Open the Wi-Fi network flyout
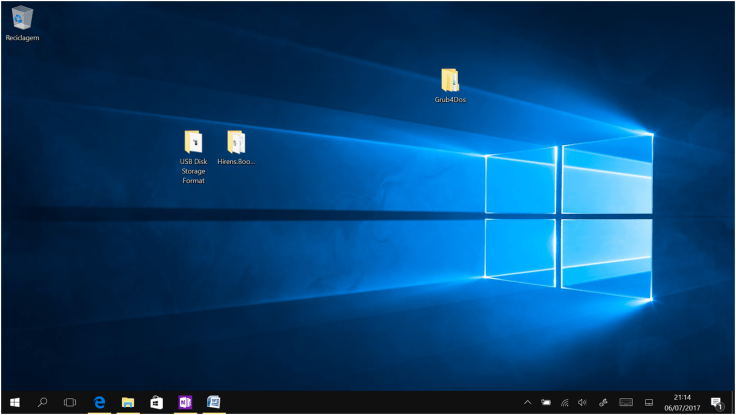 [564, 403]
